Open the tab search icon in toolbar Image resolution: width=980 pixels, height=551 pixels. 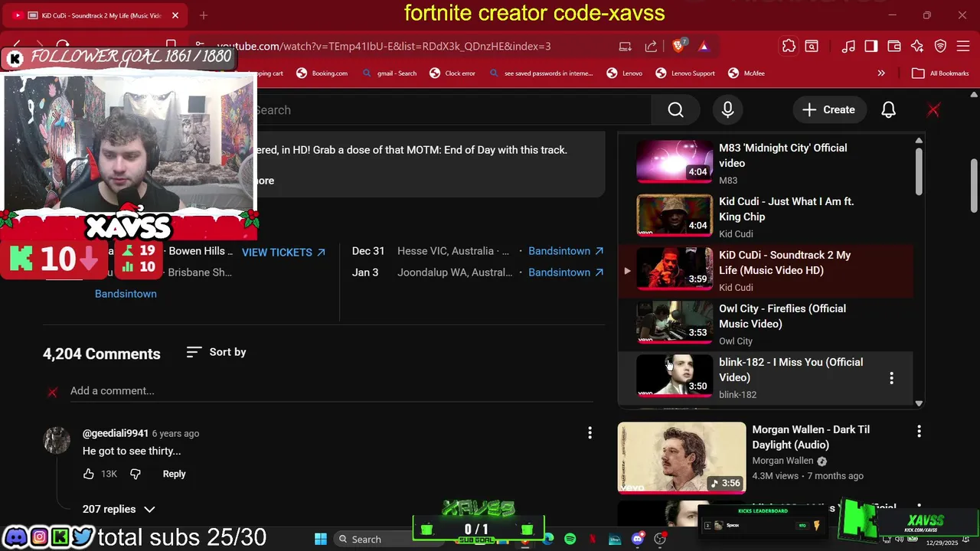812,46
